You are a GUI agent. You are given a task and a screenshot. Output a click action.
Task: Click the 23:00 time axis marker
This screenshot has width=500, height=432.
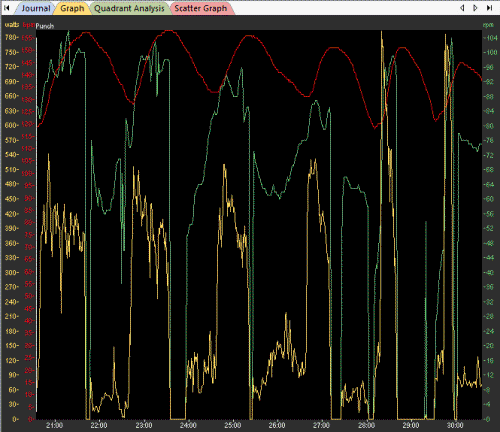[x=144, y=425]
